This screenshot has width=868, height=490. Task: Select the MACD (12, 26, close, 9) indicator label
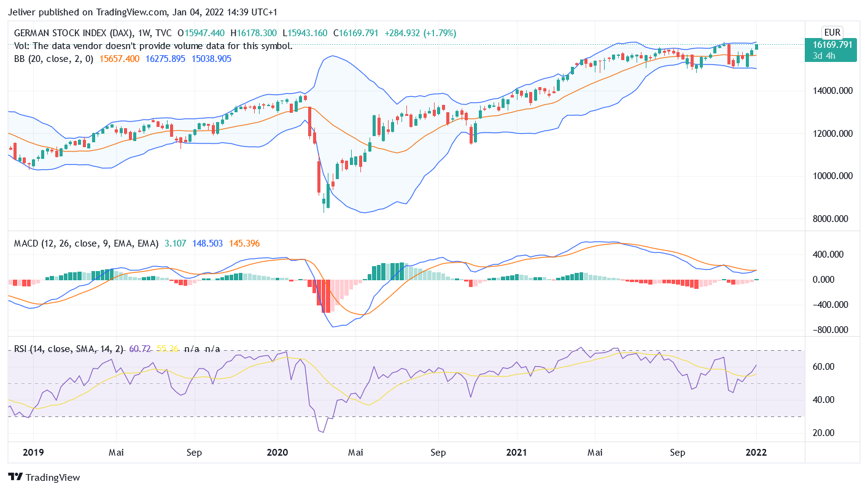86,243
